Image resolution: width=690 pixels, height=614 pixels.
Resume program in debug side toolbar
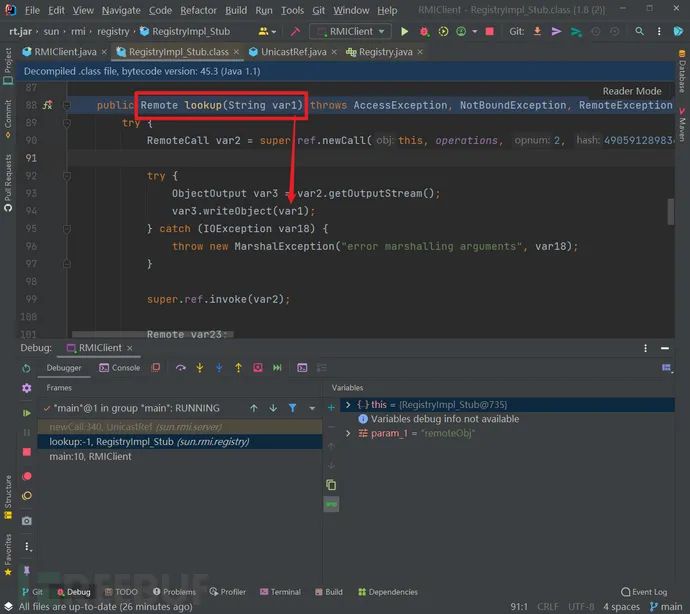coord(26,413)
